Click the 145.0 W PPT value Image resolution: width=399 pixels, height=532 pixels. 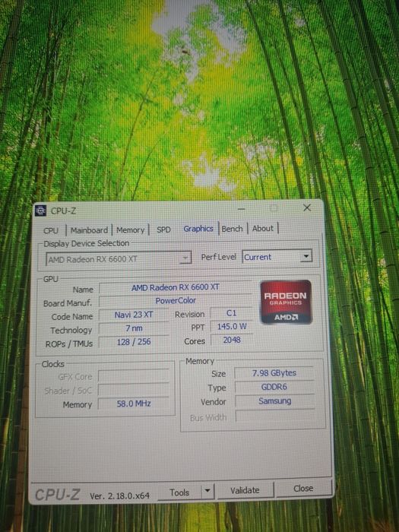[232, 326]
